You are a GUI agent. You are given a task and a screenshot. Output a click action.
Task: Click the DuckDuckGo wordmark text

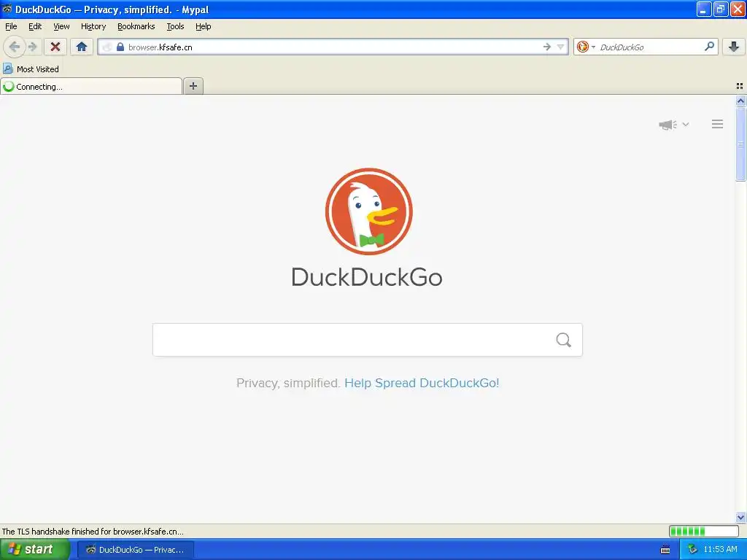point(367,277)
